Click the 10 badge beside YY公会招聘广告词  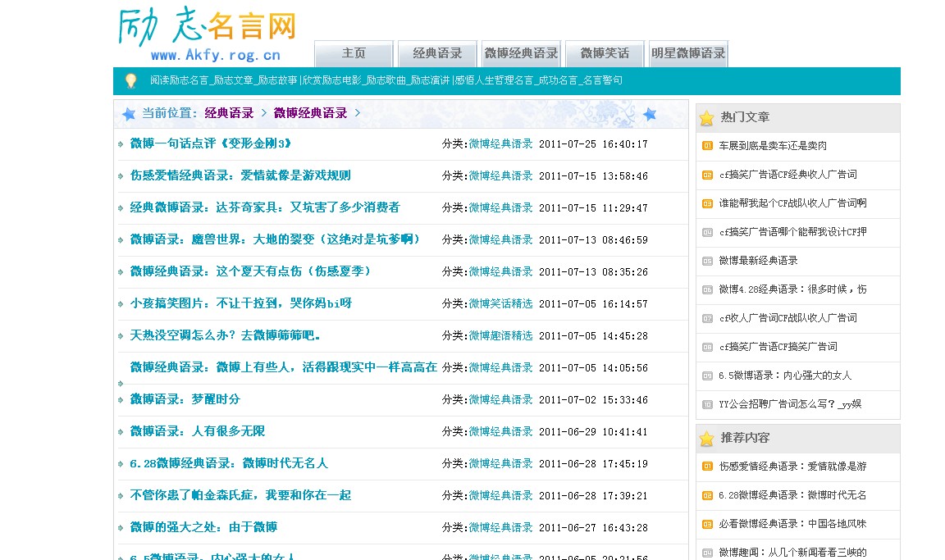tap(708, 405)
